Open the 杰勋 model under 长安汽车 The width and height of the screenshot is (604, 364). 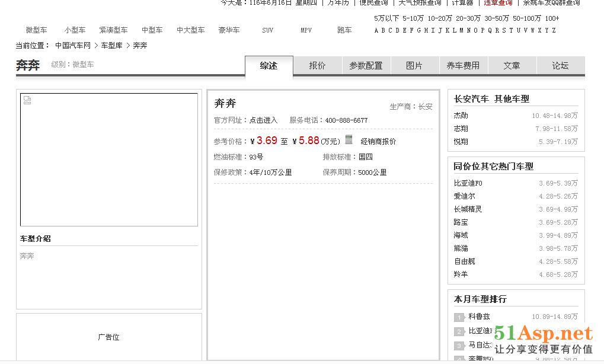(x=461, y=116)
